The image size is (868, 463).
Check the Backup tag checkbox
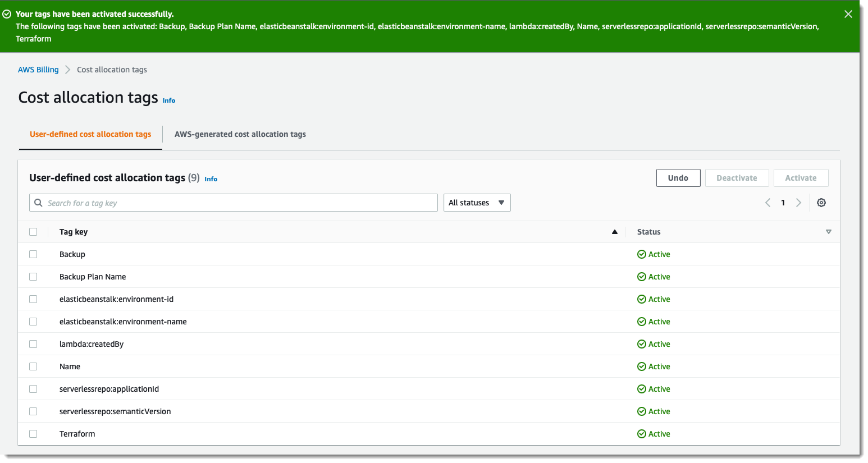point(33,254)
